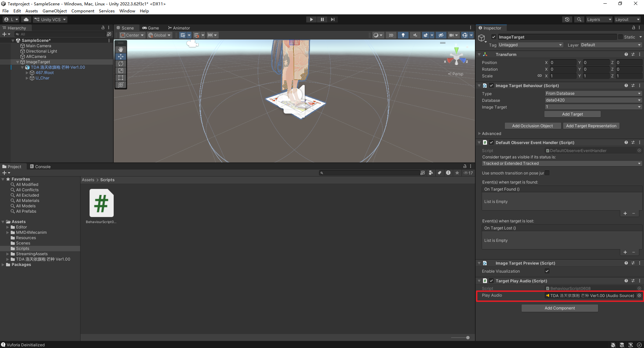Open the Layer dropdown showing Default
Viewport: 644px width, 348px height.
(x=611, y=45)
